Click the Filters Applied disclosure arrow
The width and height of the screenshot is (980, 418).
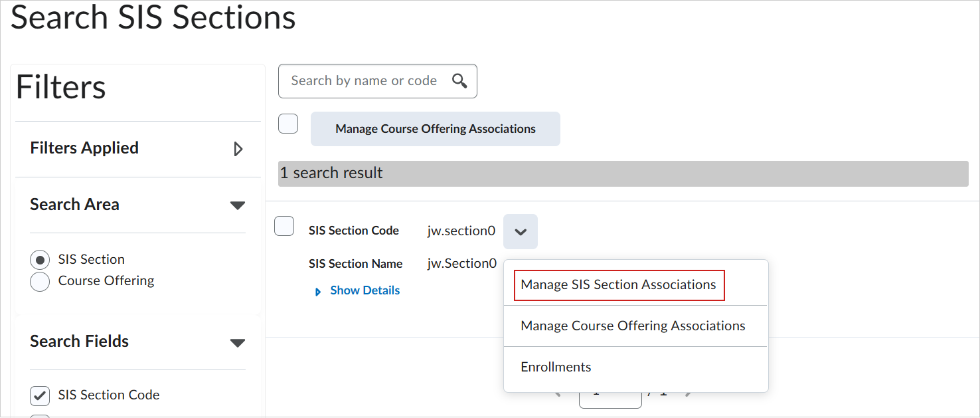coord(239,149)
